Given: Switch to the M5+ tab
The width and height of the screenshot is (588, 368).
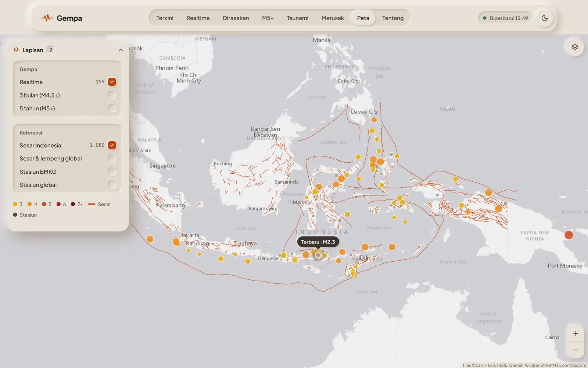Looking at the screenshot, I should pos(268,18).
